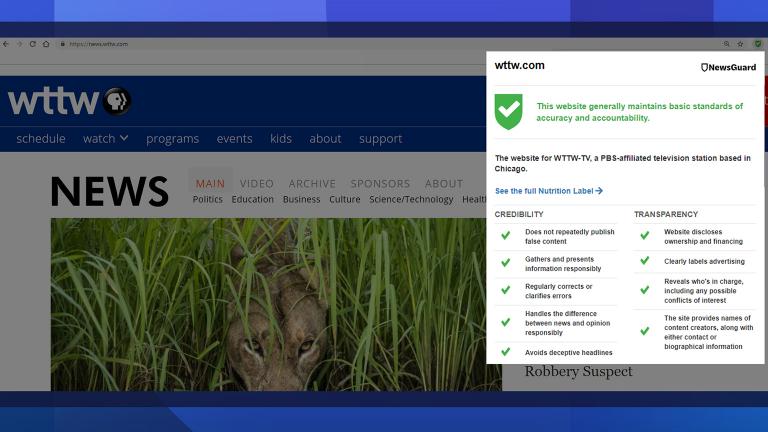Image resolution: width=768 pixels, height=432 pixels.
Task: Go to the browser home icon
Action: tap(46, 44)
